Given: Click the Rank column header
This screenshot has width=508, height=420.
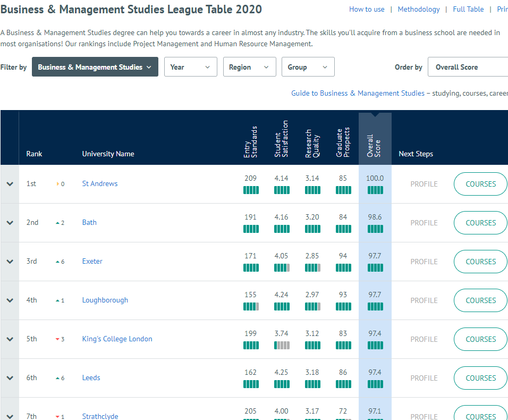Looking at the screenshot, I should click(35, 154).
